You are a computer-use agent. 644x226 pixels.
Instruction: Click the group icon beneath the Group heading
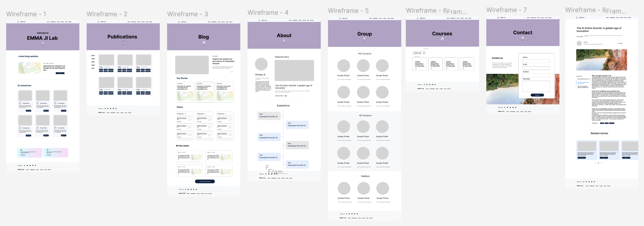(x=365, y=38)
